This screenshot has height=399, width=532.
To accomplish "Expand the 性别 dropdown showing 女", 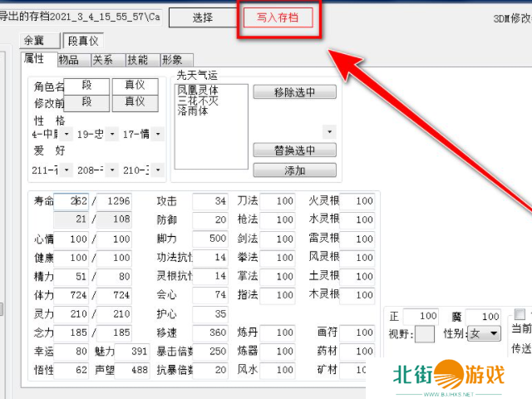I will [x=485, y=333].
